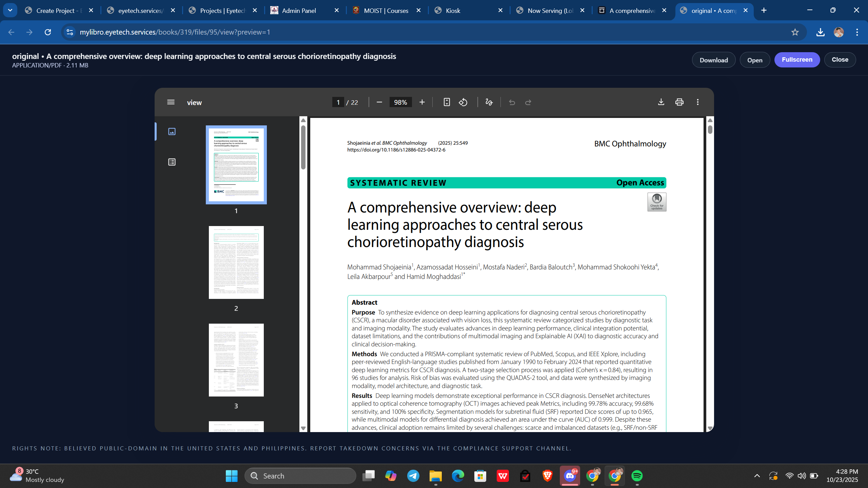Open Spotify from the taskbar

637,476
